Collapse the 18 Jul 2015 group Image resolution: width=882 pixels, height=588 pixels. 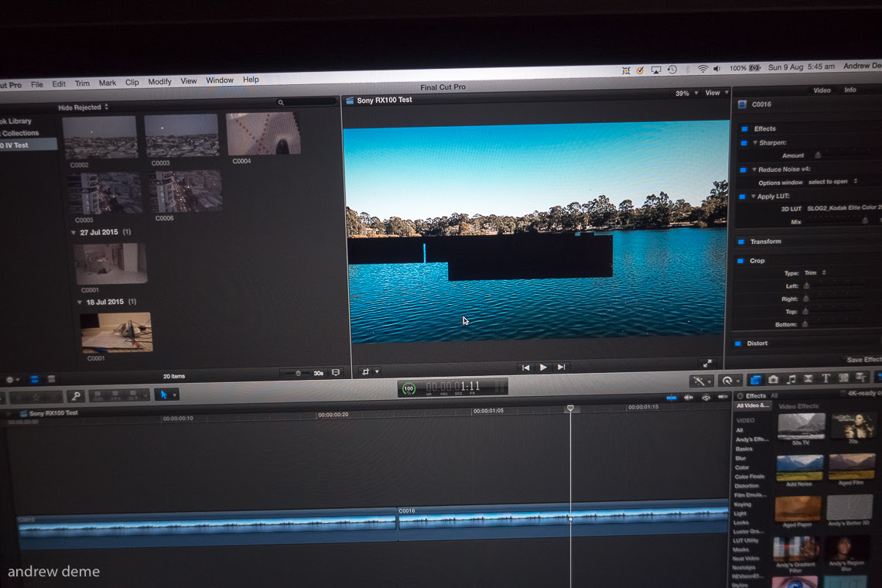pyautogui.click(x=80, y=303)
